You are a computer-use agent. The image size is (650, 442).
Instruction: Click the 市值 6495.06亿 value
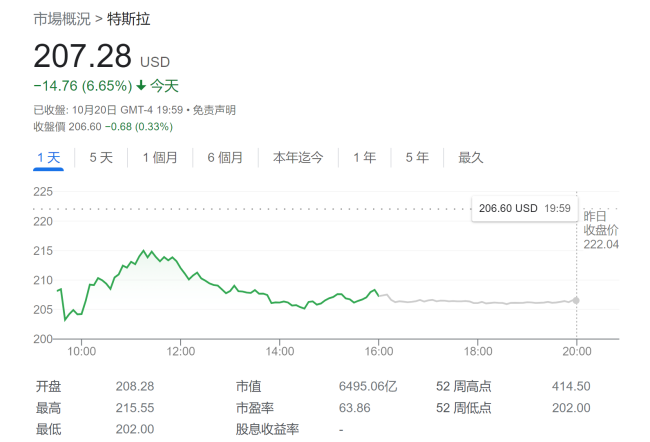click(x=368, y=386)
